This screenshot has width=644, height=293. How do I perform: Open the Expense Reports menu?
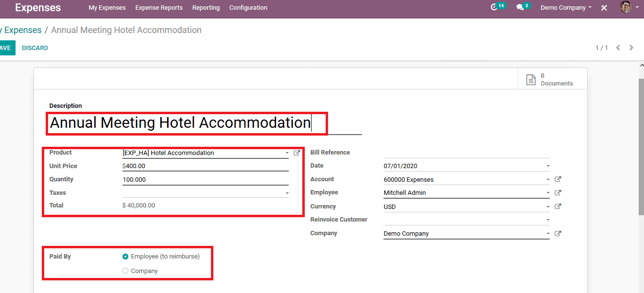[x=159, y=8]
